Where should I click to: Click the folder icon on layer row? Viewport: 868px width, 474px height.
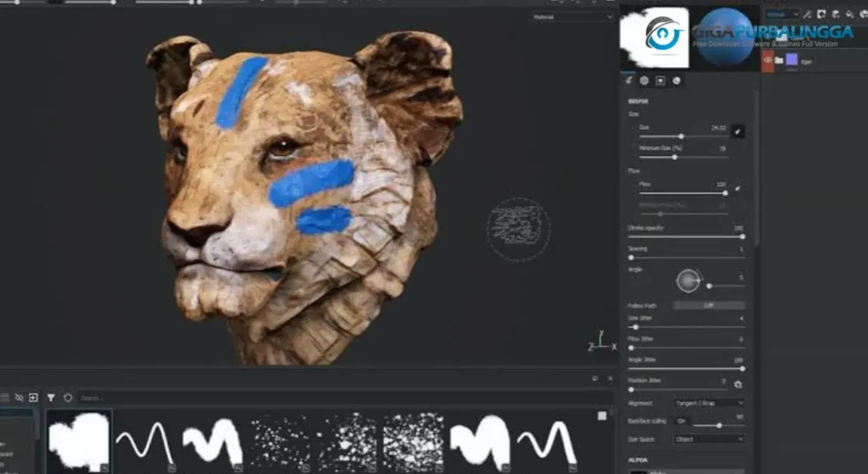[779, 60]
